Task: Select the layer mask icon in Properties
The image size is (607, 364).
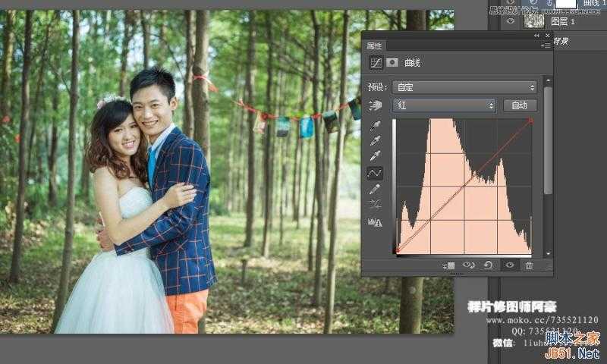Action: click(392, 62)
